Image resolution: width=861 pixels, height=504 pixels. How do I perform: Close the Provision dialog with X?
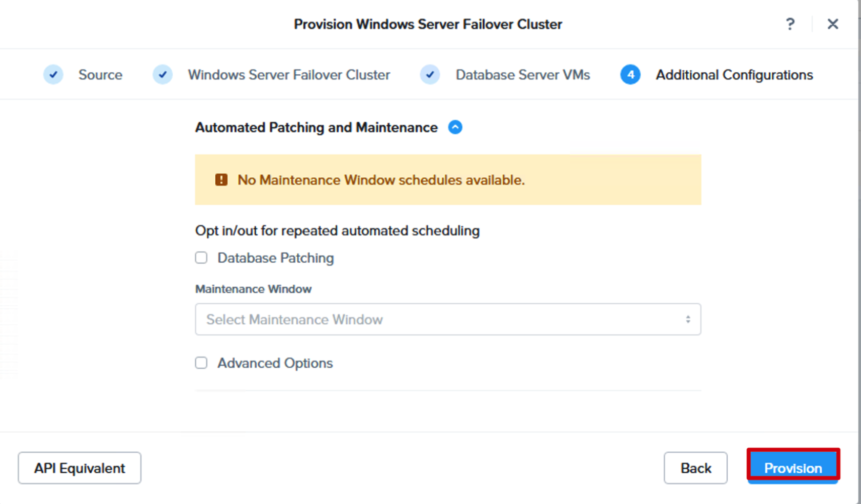[x=833, y=24]
